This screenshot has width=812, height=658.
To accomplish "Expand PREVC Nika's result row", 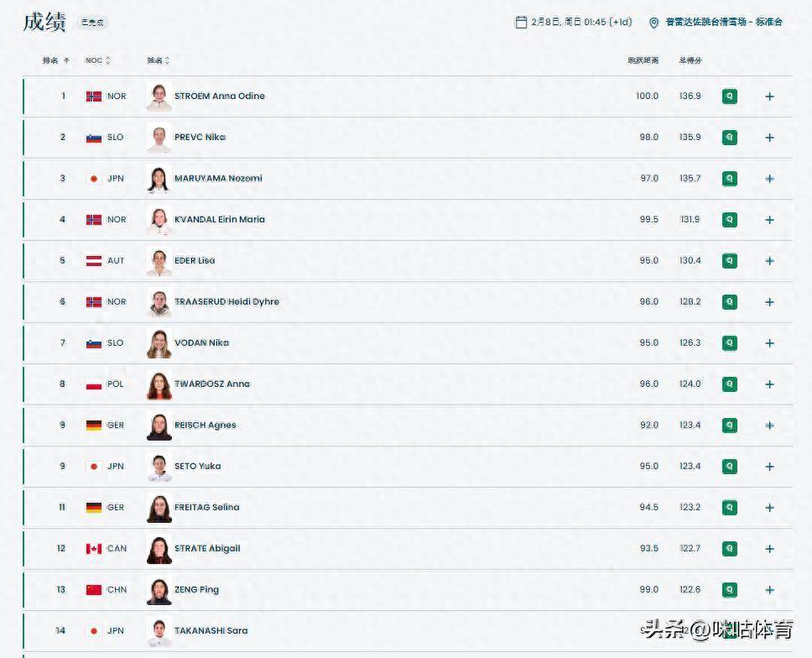I will tap(769, 138).
